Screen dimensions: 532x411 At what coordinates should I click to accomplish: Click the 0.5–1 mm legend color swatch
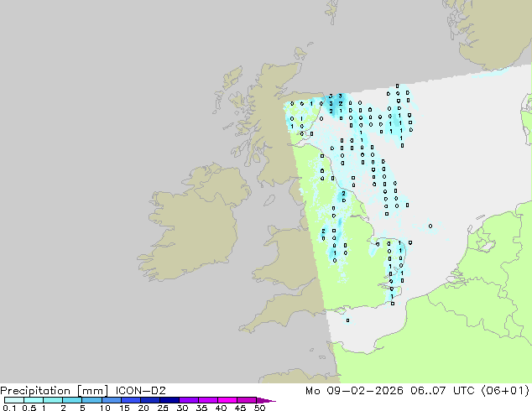click(34, 400)
